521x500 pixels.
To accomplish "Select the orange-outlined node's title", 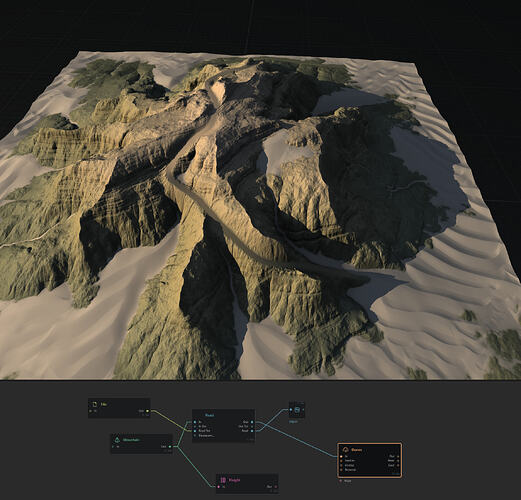I will [x=357, y=450].
